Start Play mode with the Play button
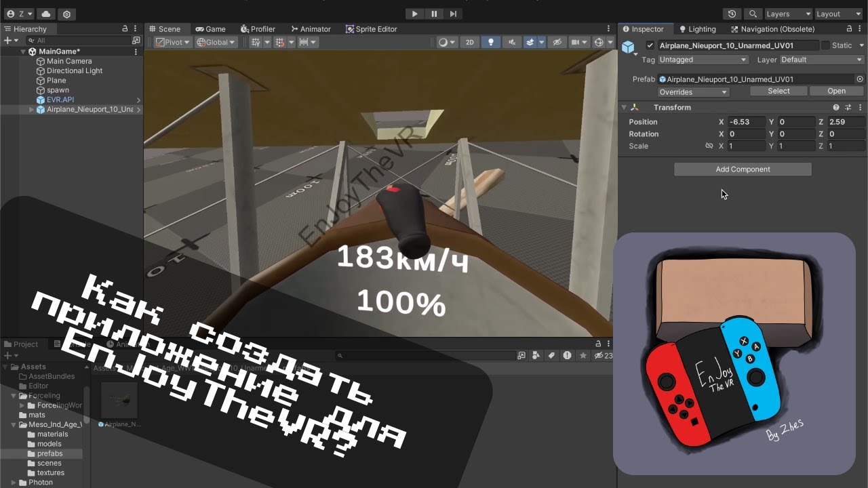Image resolution: width=868 pixels, height=488 pixels. click(x=415, y=14)
